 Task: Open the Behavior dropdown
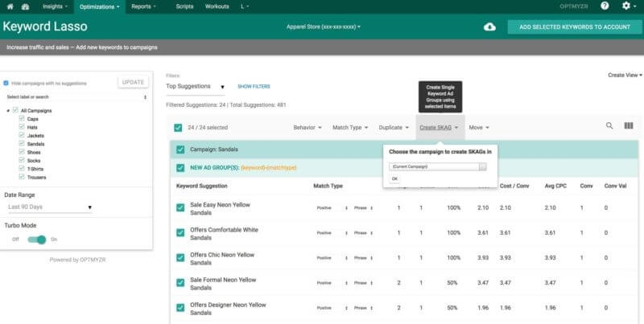tap(308, 128)
